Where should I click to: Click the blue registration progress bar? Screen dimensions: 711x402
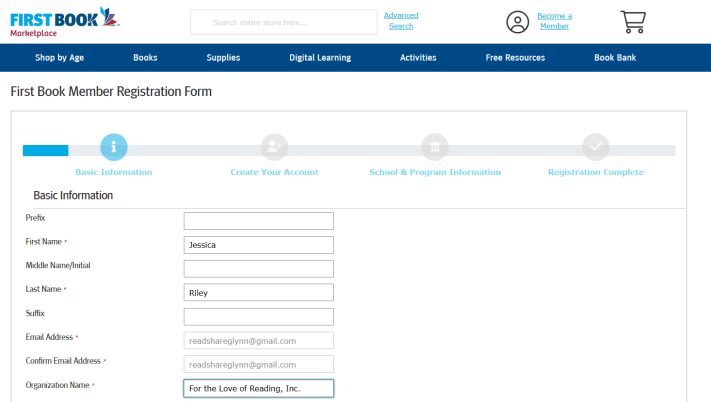click(46, 151)
